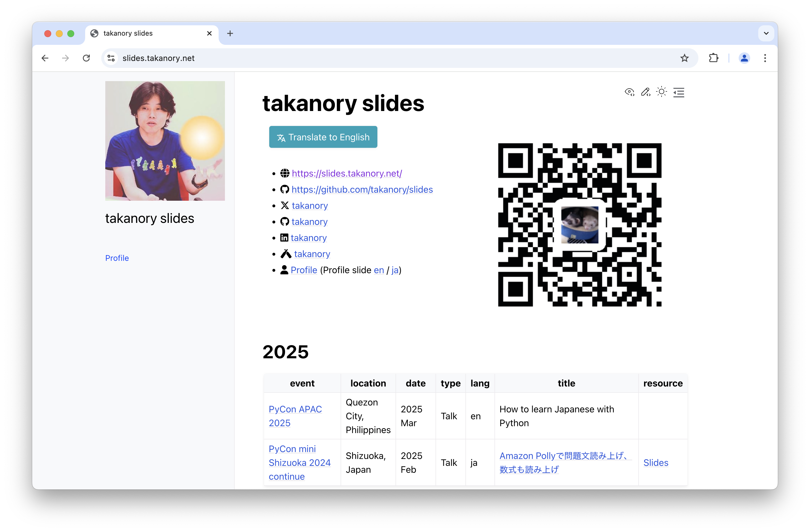Click inside the address bar
Image resolution: width=810 pixels, height=532 pixels.
238,58
